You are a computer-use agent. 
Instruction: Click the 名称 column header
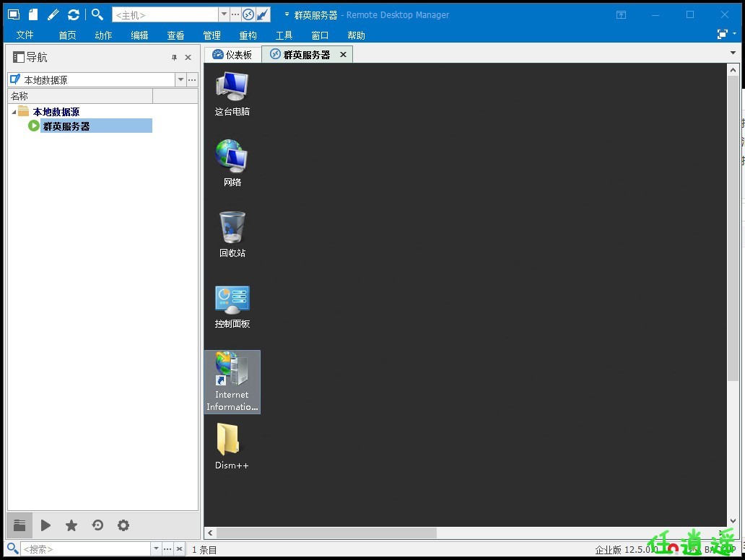pyautogui.click(x=80, y=97)
